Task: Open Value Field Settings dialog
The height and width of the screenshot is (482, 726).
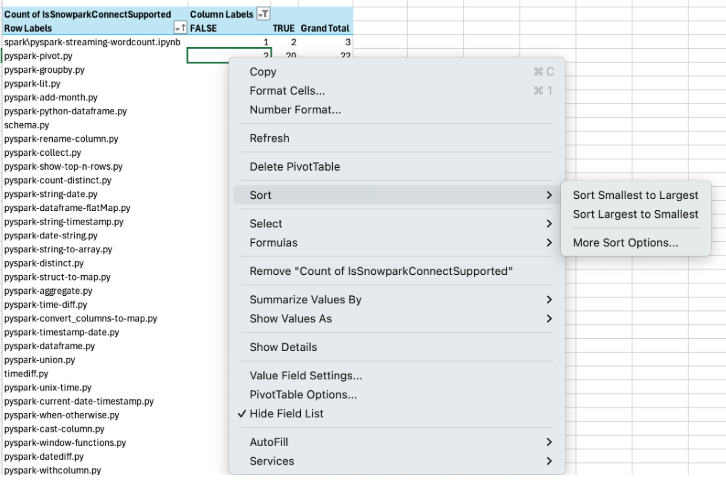Action: [305, 375]
